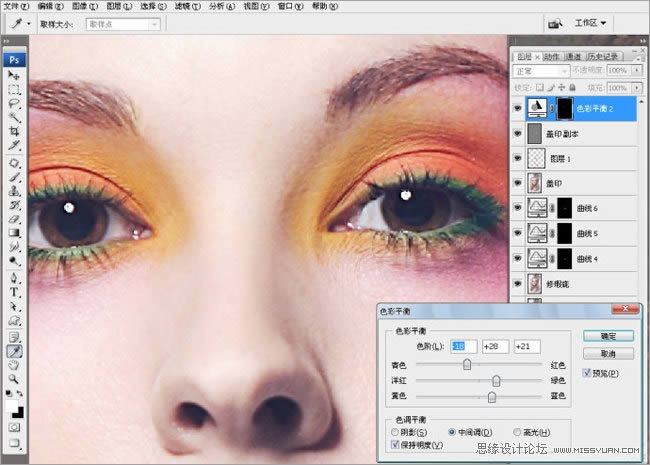Select the Healing Brush tool
This screenshot has width=650, height=465.
coord(14,163)
